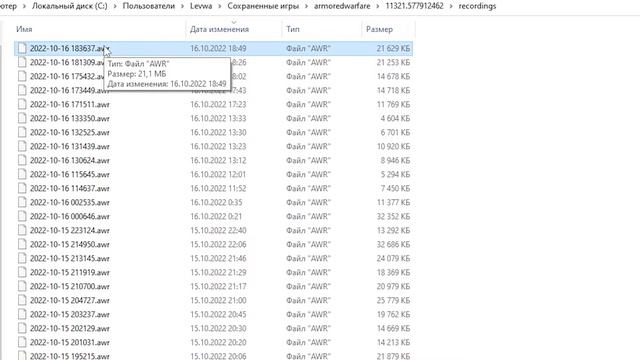
Task: Click file icon of 2022-10-15 210700.awr
Action: pos(22,287)
